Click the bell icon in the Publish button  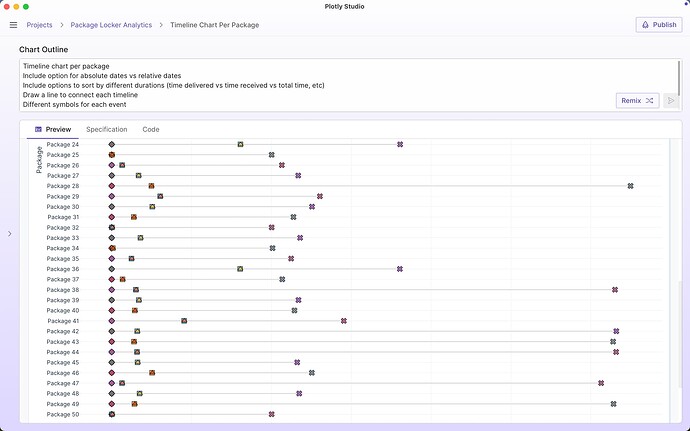(x=645, y=25)
